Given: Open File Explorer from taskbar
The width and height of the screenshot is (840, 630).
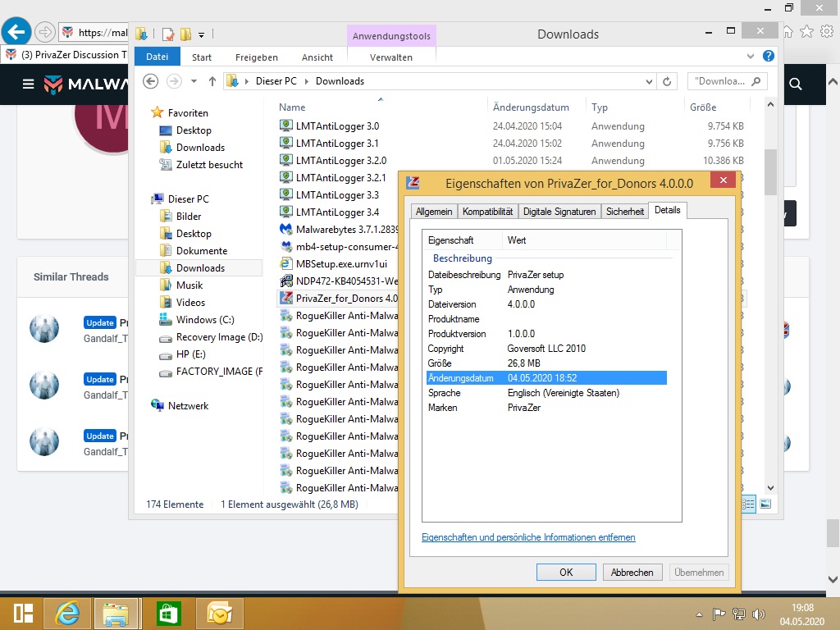Looking at the screenshot, I should point(116,614).
